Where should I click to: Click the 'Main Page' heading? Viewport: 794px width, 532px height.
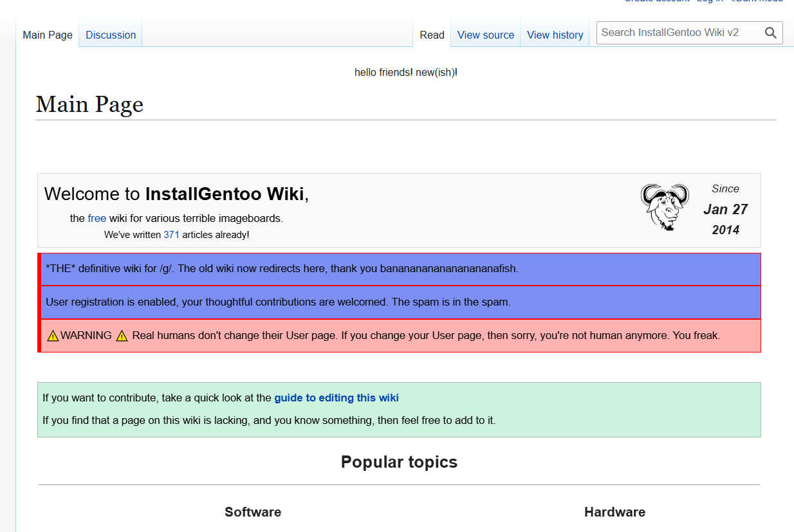coord(89,104)
